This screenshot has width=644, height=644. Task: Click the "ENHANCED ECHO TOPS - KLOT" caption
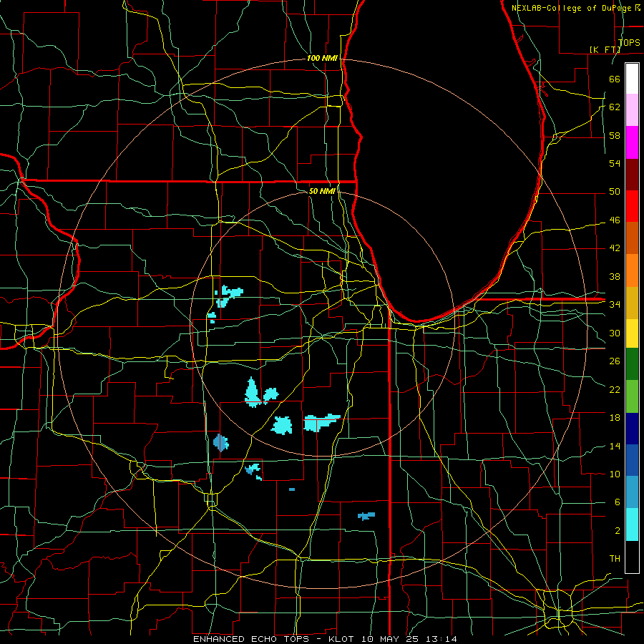coord(273,639)
